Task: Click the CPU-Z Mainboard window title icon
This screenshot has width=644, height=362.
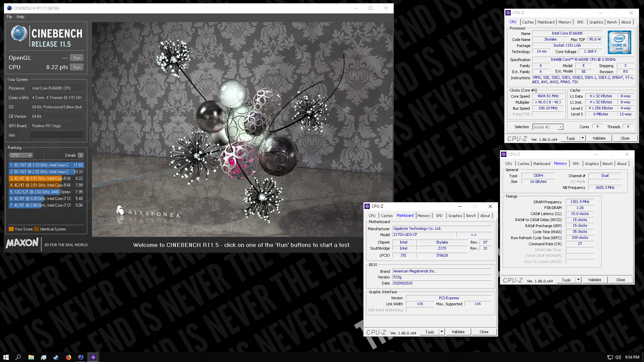Action: pos(367,206)
